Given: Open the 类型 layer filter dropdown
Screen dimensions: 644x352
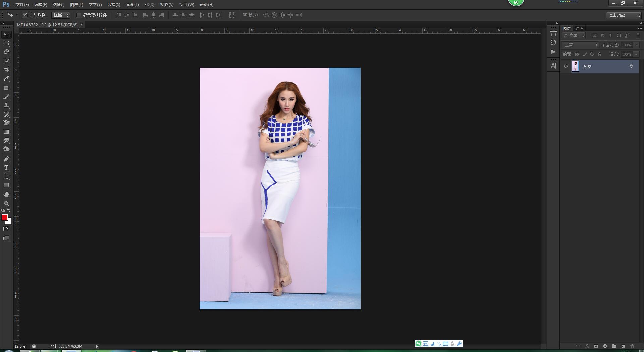Looking at the screenshot, I should 574,35.
